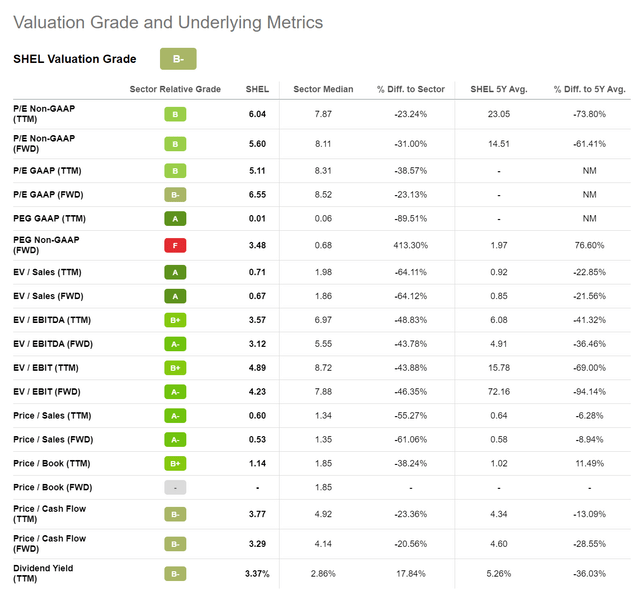
Task: Select the grey dash badge for Price / Book (FWD)
Action: click(x=175, y=487)
